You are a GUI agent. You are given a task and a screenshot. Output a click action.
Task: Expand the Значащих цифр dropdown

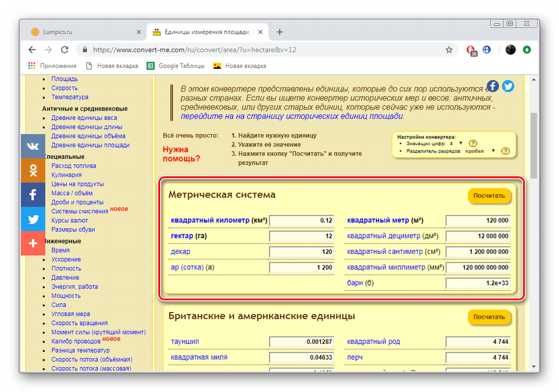pos(460,143)
